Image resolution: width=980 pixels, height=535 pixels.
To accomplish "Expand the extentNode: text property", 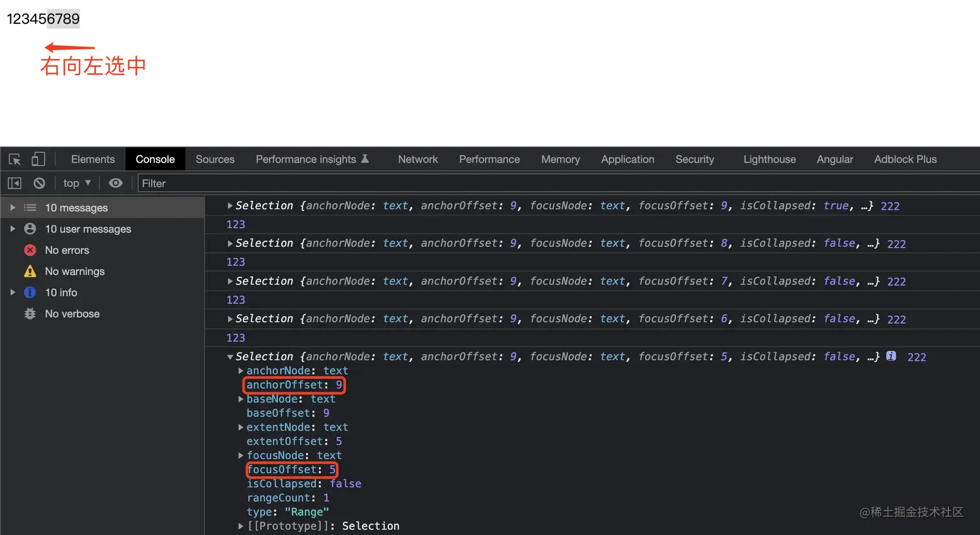I will [x=241, y=427].
